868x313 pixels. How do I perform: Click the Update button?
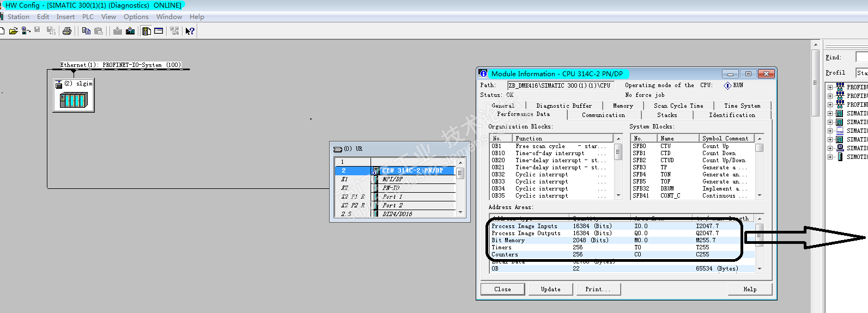coord(550,289)
